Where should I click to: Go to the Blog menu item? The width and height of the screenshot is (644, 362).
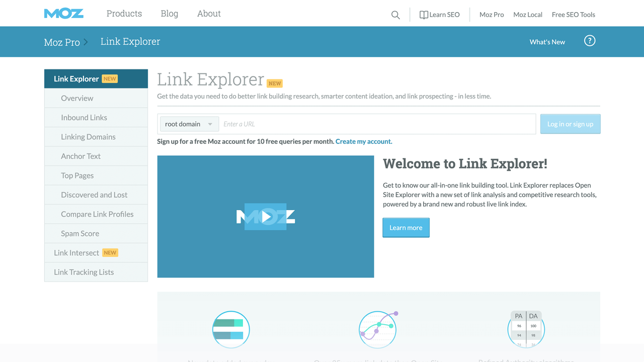pyautogui.click(x=170, y=14)
